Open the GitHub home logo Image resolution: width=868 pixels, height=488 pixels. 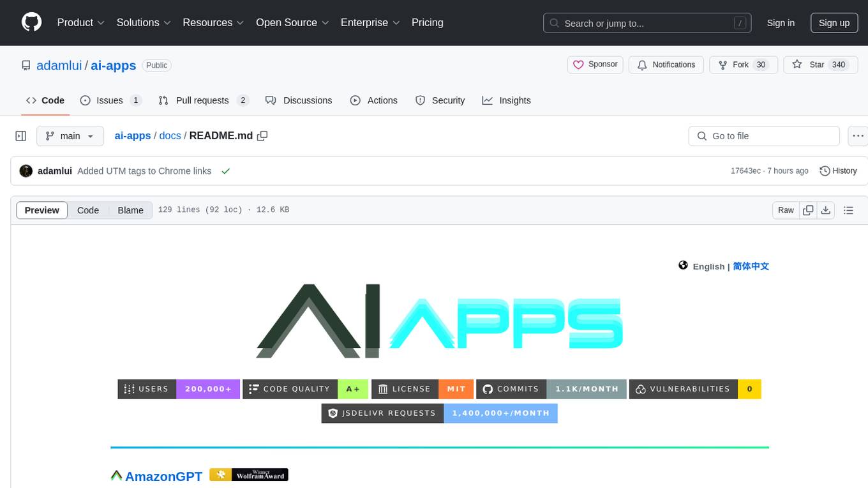pos(31,22)
